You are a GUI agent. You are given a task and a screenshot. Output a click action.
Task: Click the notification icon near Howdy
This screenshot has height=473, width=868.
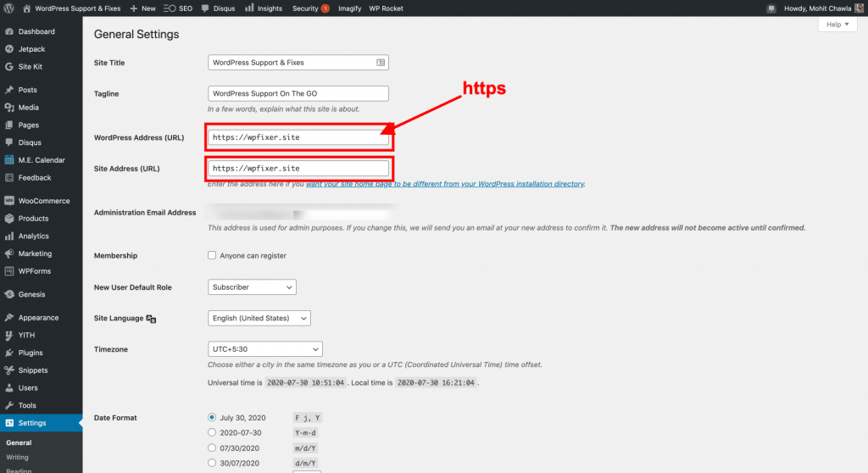point(771,8)
